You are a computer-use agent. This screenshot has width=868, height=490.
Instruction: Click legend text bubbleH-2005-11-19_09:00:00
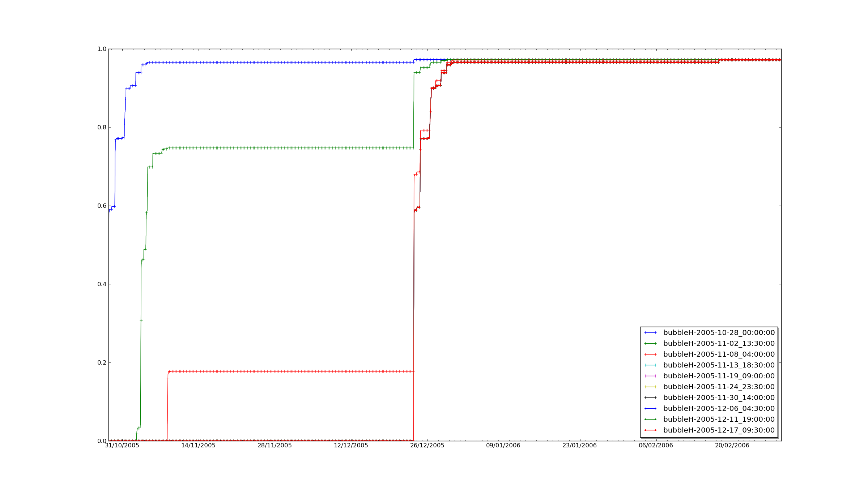tap(719, 376)
